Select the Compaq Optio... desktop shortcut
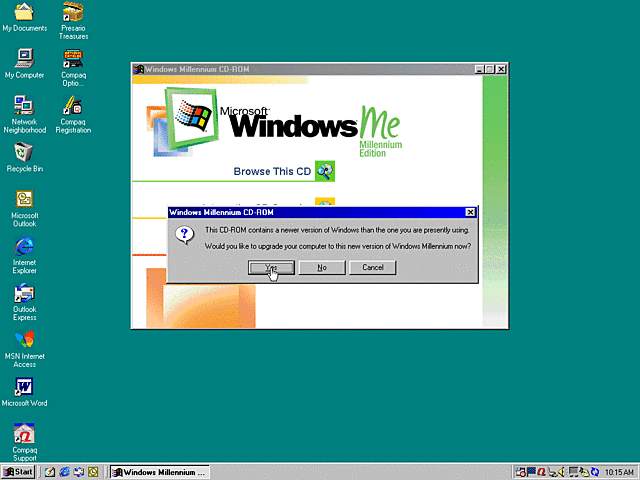The width and height of the screenshot is (640, 480). coord(73,68)
